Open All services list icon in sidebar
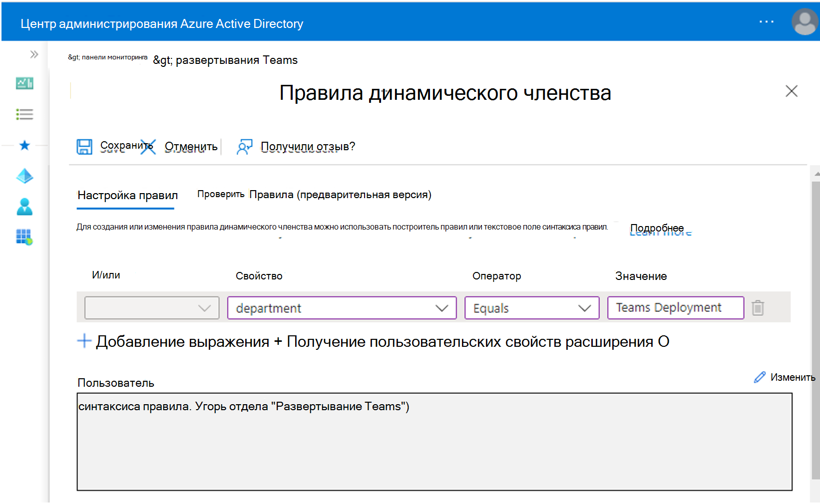This screenshot has height=504, width=820. 24,114
